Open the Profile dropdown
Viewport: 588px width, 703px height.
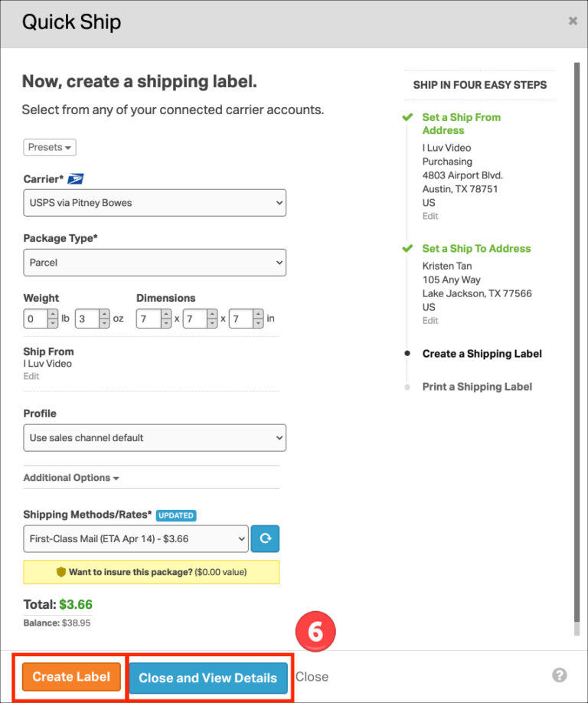point(155,438)
